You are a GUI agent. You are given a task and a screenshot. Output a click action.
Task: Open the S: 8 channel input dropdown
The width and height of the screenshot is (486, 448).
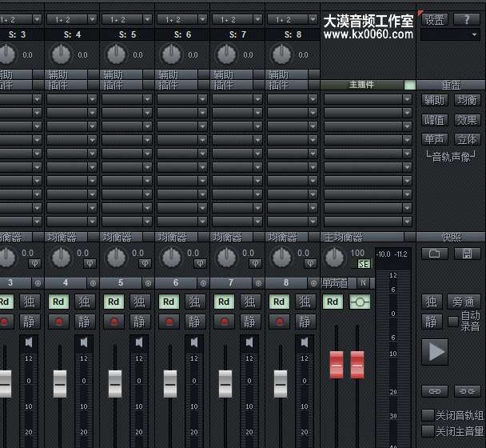click(x=313, y=19)
